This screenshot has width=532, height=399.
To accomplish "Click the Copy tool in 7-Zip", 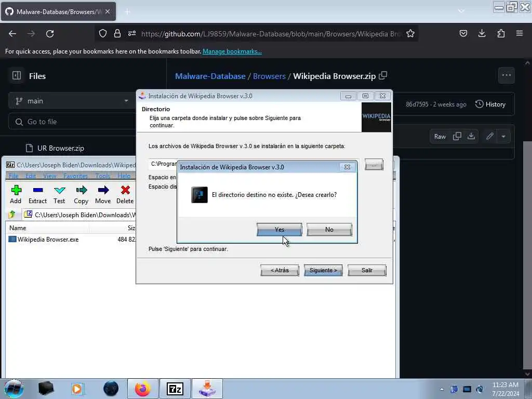I will click(81, 195).
